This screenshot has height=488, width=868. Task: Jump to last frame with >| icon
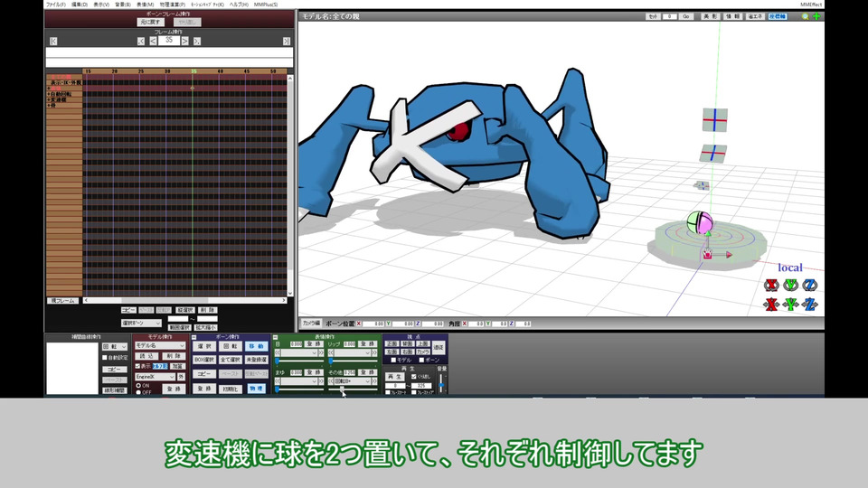point(287,41)
